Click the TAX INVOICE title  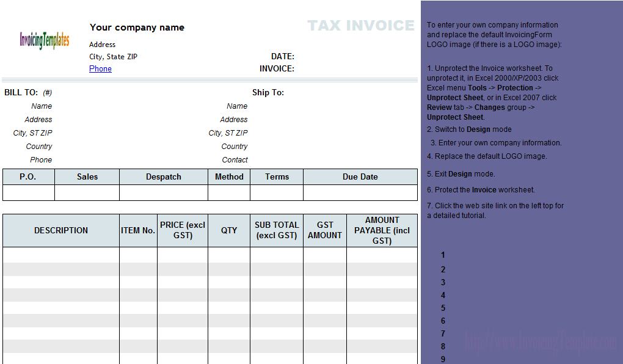pos(361,26)
